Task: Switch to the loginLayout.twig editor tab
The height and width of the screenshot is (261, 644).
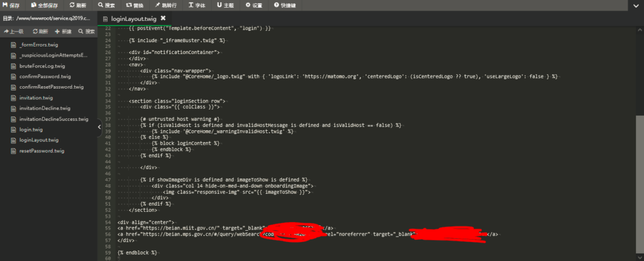Action: (x=133, y=19)
